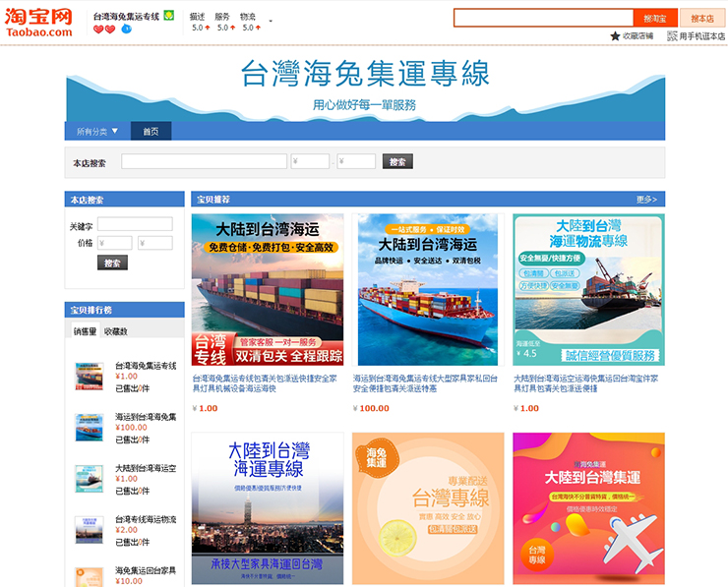728x587 pixels.
Task: Click the red hearts seller rating icon
Action: tap(103, 29)
